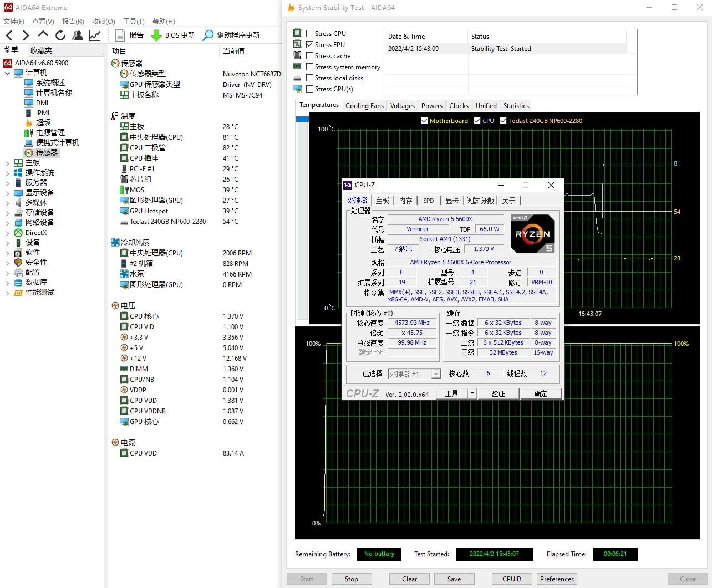Screen dimensions: 712x588
Task: Click the refresh icon in AIDA64 toolbar
Action: pos(60,35)
